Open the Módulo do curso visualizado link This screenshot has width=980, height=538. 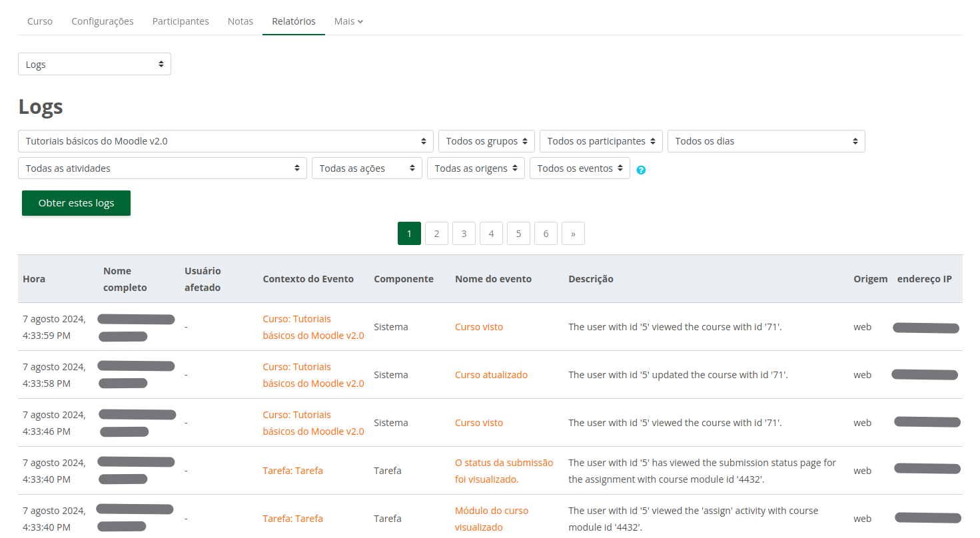click(x=491, y=519)
